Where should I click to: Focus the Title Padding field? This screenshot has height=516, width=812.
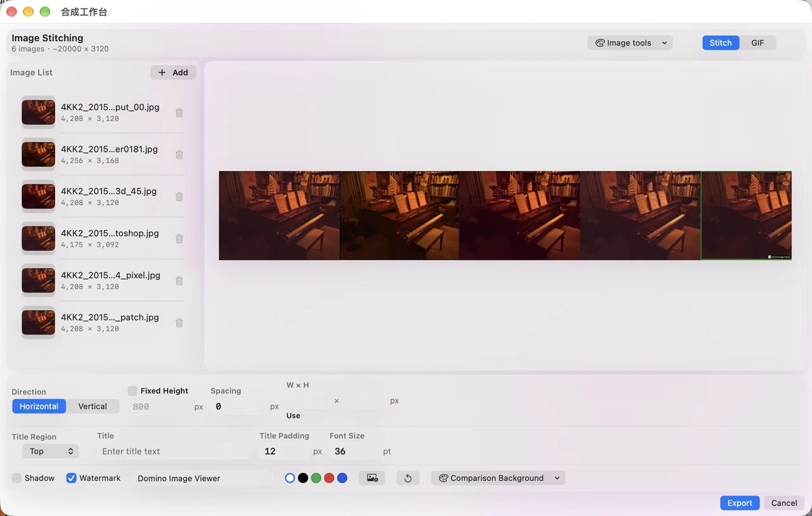284,451
